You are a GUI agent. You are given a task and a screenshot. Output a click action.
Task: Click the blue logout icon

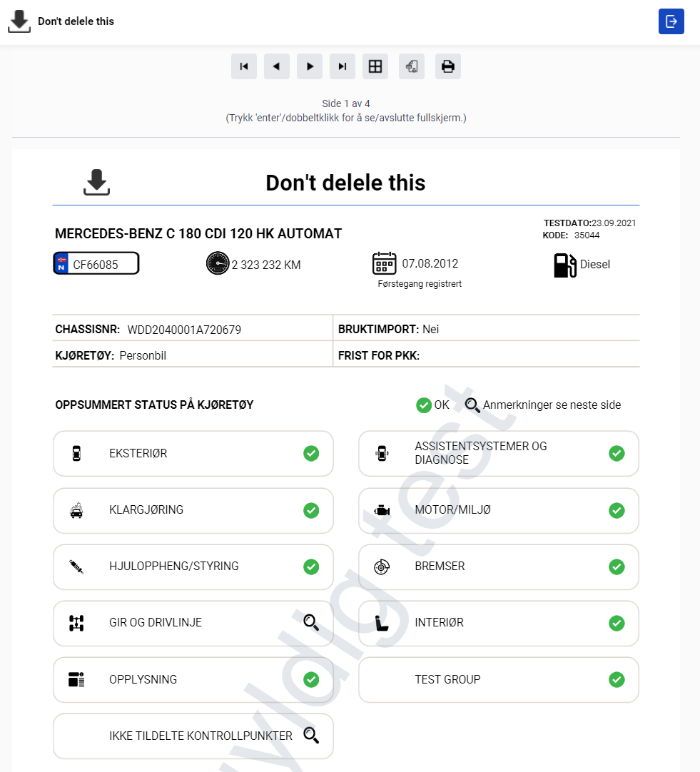click(671, 21)
